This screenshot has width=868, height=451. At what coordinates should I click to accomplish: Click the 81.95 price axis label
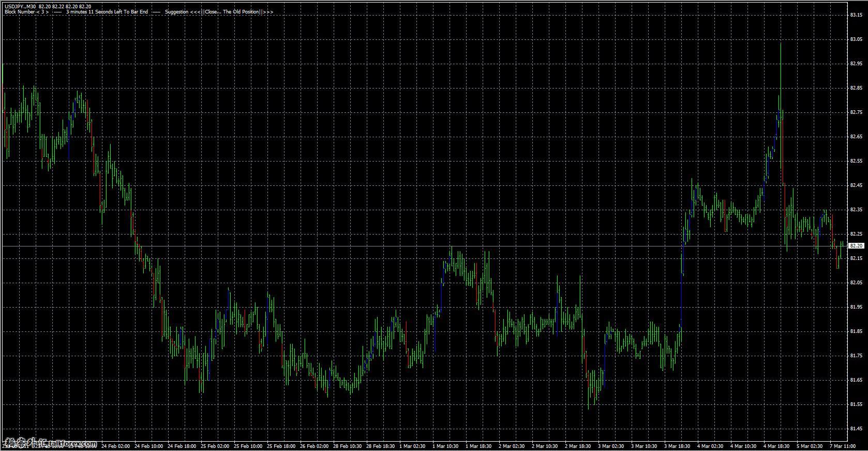[856, 307]
